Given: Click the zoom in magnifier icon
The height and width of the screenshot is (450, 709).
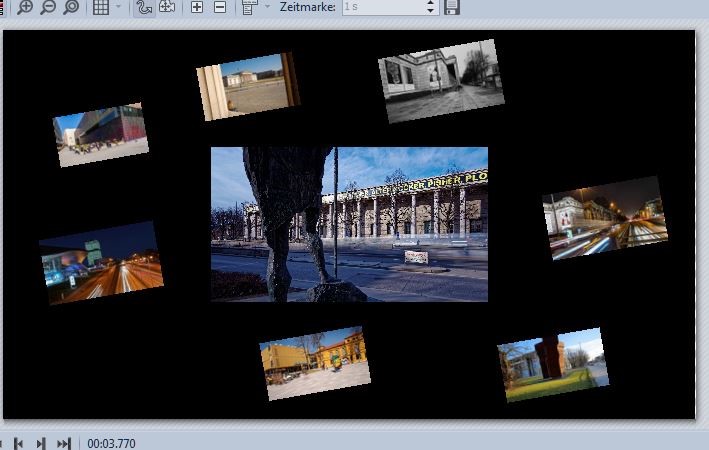Looking at the screenshot, I should point(25,7).
